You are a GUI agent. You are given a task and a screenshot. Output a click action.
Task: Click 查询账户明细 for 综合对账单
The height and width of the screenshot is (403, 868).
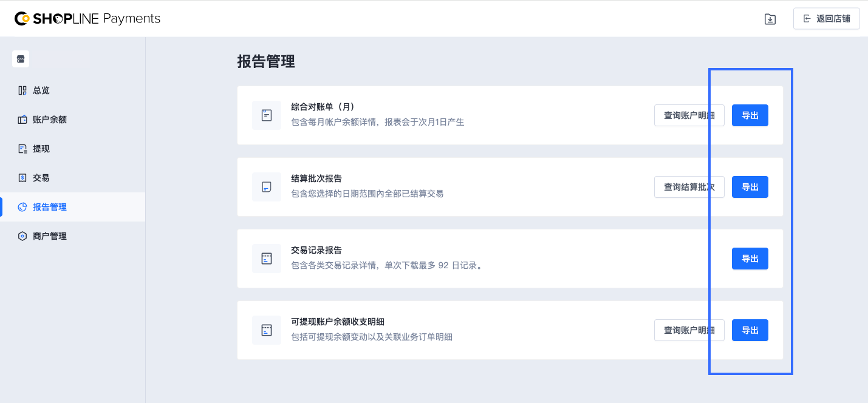point(689,115)
